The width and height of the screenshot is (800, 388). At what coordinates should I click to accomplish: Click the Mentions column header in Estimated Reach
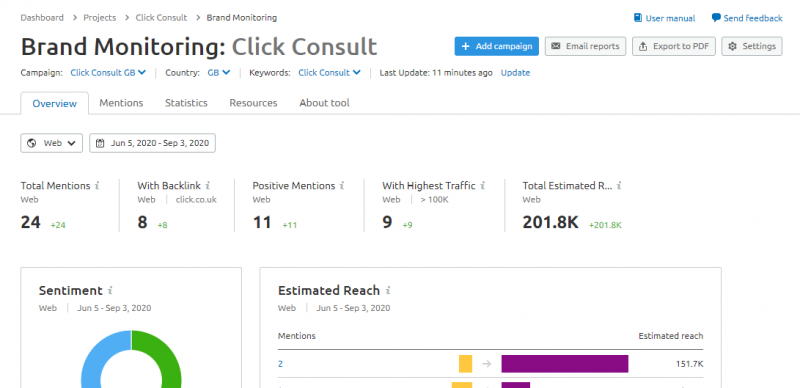click(x=296, y=336)
